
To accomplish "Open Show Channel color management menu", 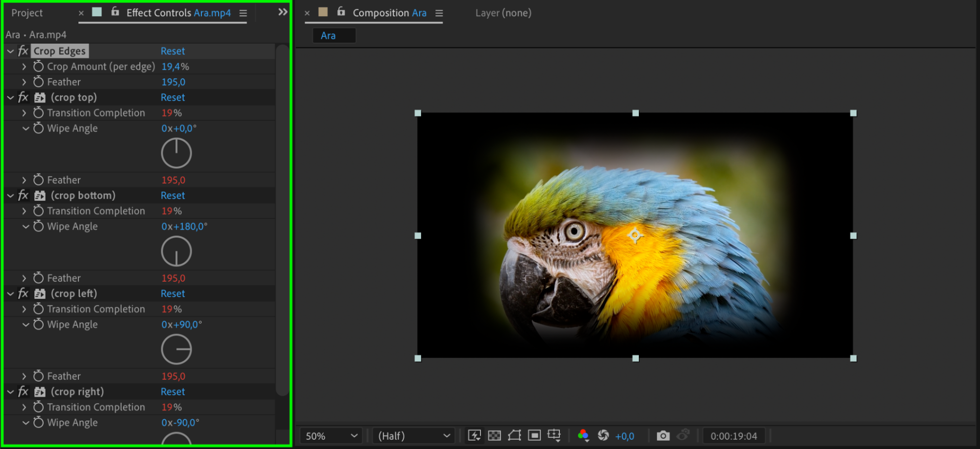I will coord(583,435).
